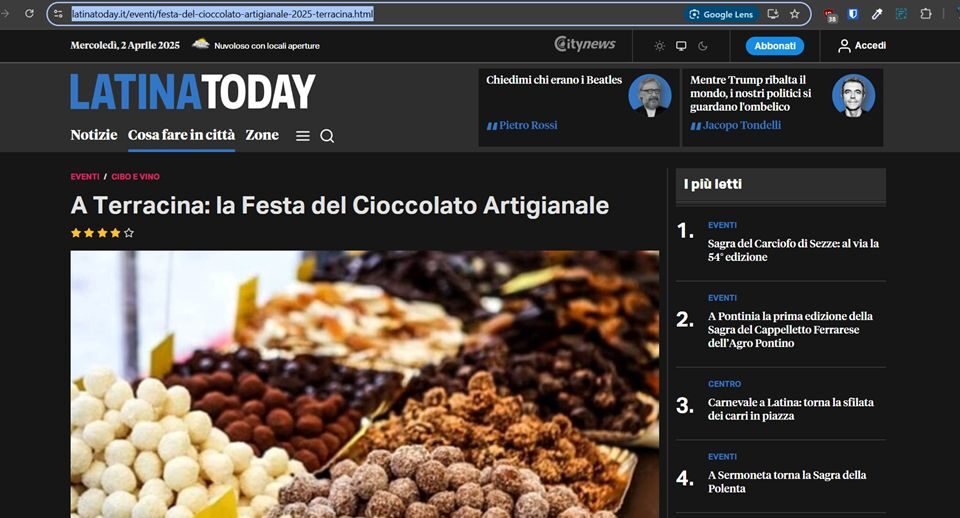
Task: Select system theme monitor icon
Action: coord(681,46)
